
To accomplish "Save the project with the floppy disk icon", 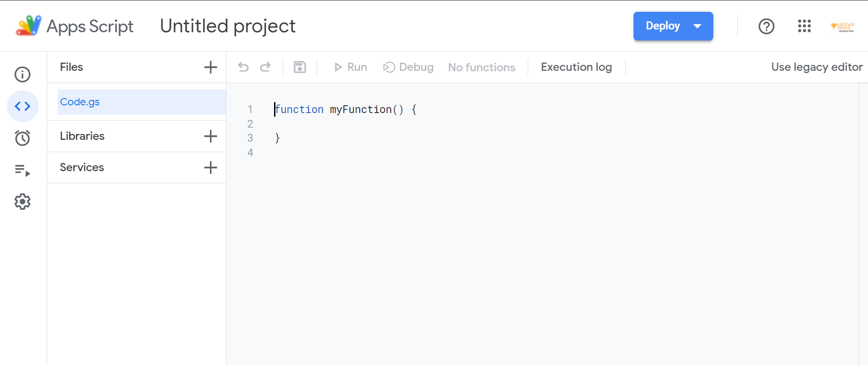I will point(300,67).
